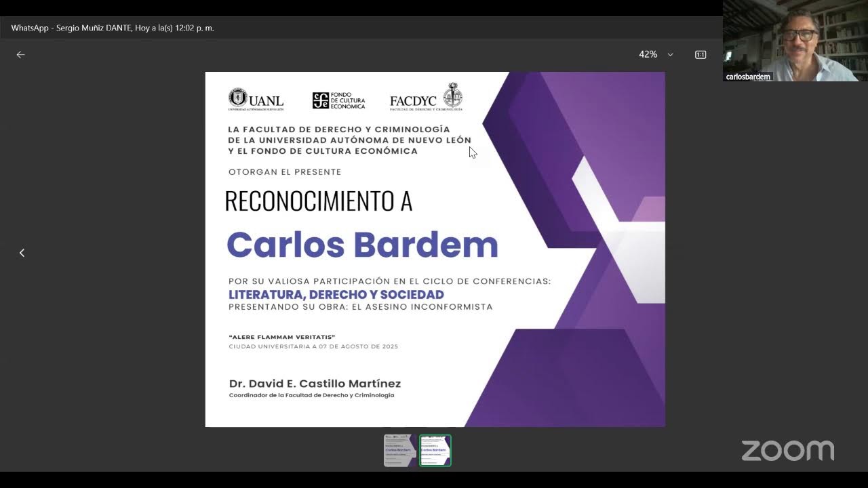The width and height of the screenshot is (868, 488).
Task: Select the first certificate thumbnail
Action: point(400,450)
